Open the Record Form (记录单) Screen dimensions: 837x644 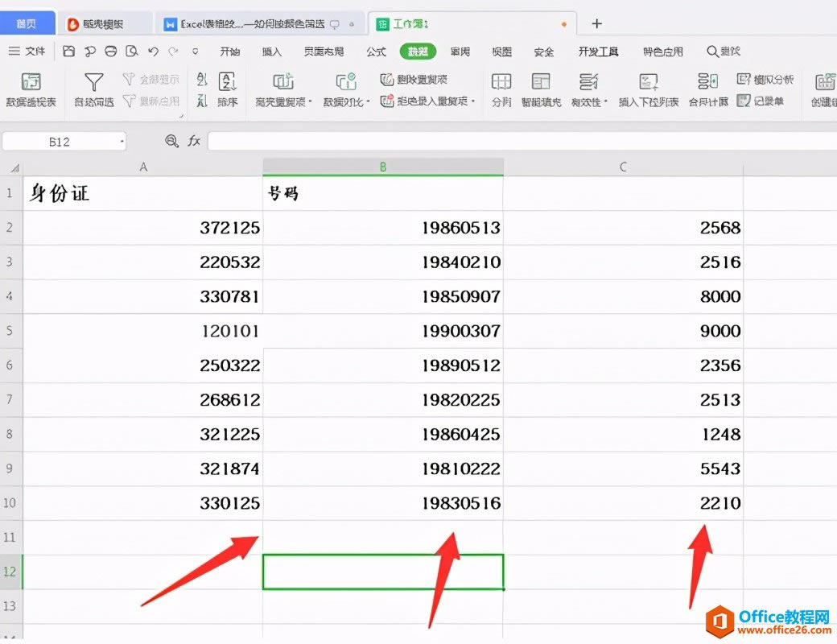tap(760, 101)
